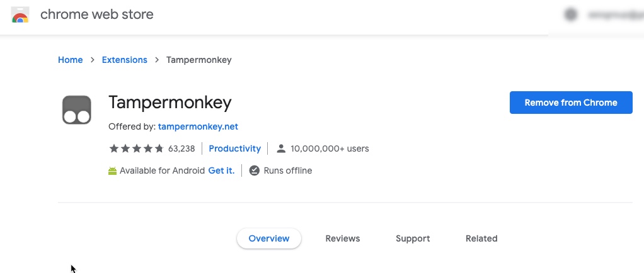Click the Runs offline checkmark icon
Screen dimensions: 644x273
click(x=255, y=170)
